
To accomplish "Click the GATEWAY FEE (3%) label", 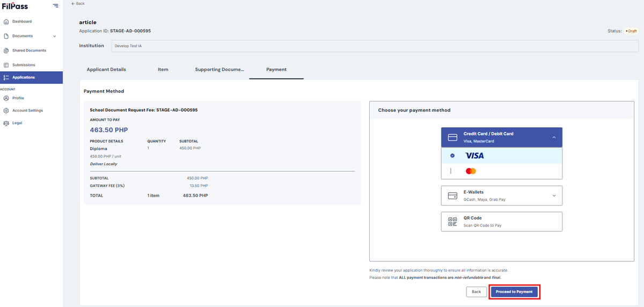I will (x=108, y=186).
